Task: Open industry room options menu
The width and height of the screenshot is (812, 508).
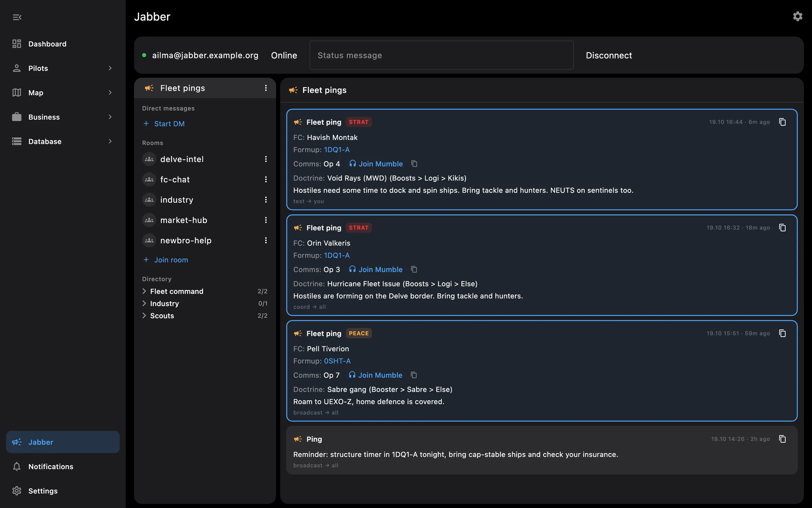Action: pos(266,200)
